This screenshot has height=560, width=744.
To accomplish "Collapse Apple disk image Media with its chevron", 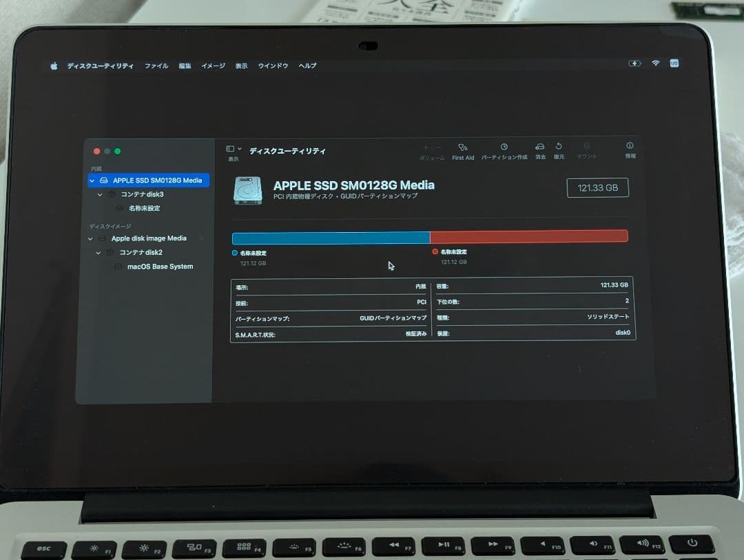I will pyautogui.click(x=90, y=238).
